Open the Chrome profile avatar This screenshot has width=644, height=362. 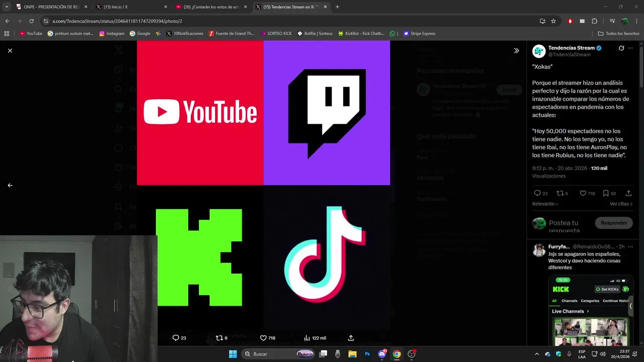(624, 21)
